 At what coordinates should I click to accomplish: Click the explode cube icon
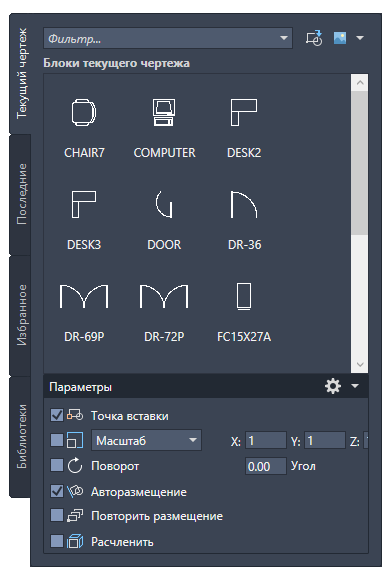click(x=75, y=542)
